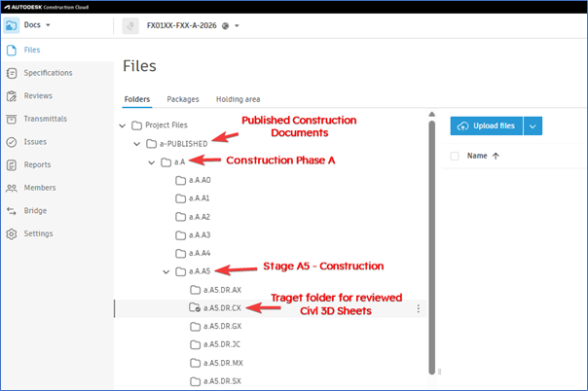Screen dimensions: 588x391
Task: Collapse the a-PUBLISHED folder chevron
Action: point(137,144)
